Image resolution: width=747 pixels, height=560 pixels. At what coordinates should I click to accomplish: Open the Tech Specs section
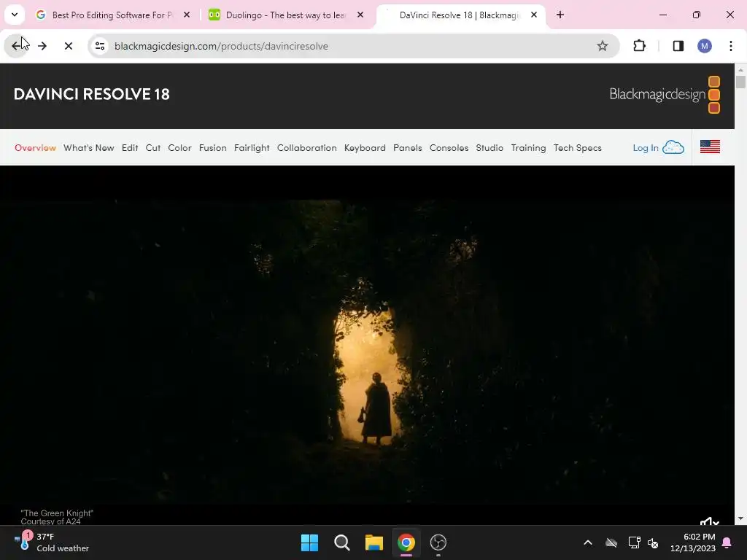[x=578, y=148]
